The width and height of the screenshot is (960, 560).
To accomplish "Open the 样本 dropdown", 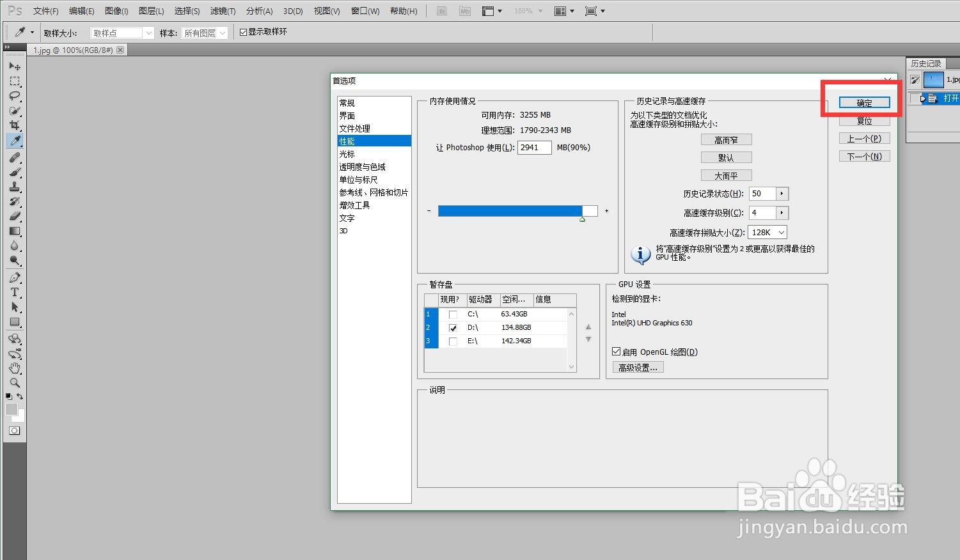I will pyautogui.click(x=205, y=33).
